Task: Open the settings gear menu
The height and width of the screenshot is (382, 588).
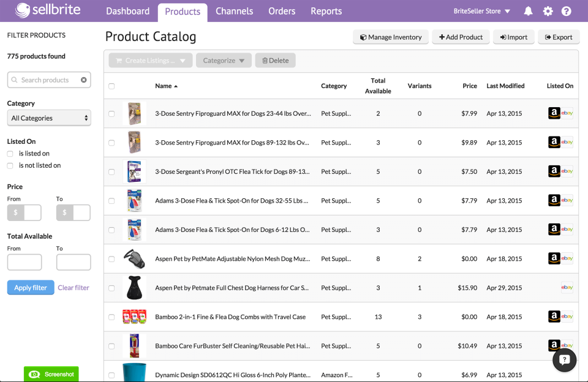Action: tap(548, 11)
